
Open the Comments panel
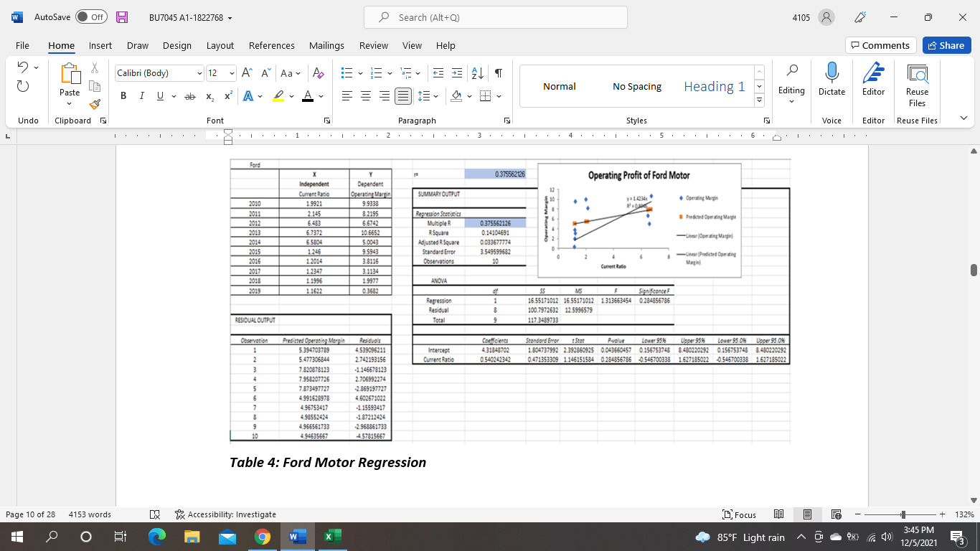pyautogui.click(x=880, y=44)
